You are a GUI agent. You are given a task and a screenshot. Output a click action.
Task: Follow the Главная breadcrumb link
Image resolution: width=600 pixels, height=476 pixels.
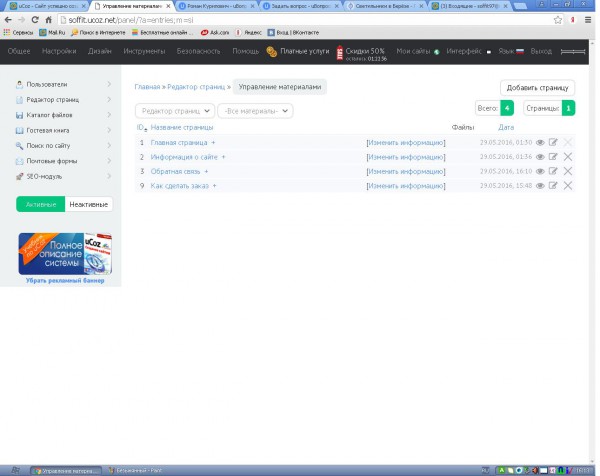(x=147, y=87)
